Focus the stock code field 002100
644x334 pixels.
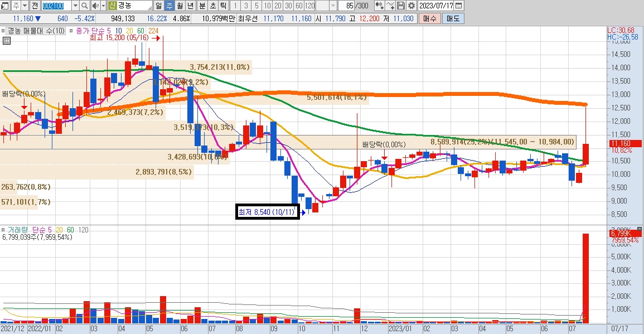(56, 6)
